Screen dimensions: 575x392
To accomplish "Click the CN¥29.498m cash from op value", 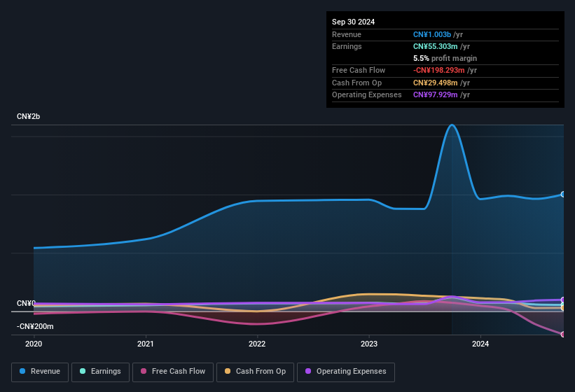I will [x=436, y=83].
